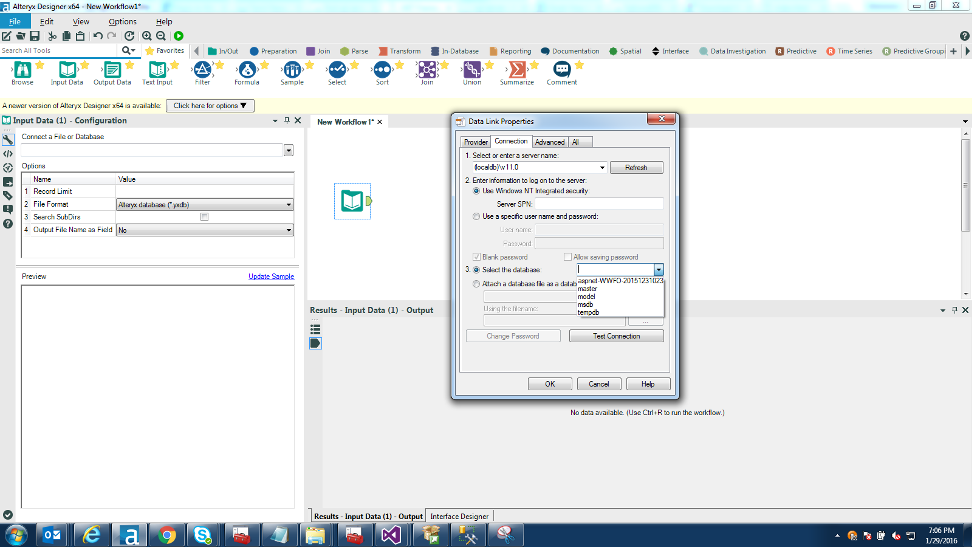The height and width of the screenshot is (547, 980).
Task: Open the Transform tool category
Action: pyautogui.click(x=400, y=51)
